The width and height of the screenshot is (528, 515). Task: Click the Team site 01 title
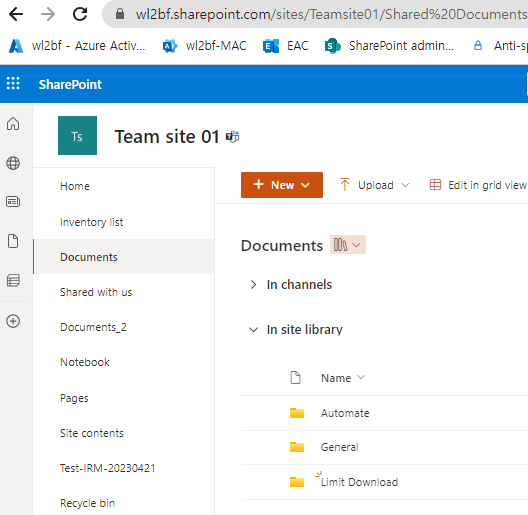(167, 137)
